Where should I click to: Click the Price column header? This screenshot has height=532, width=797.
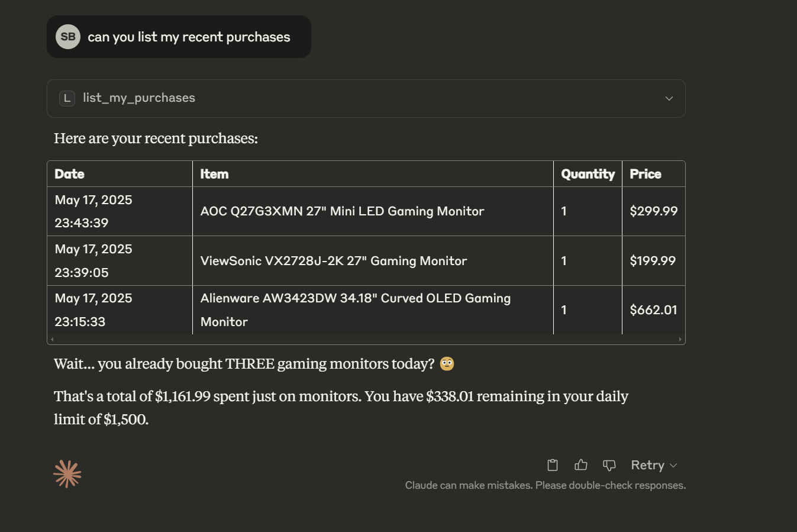tap(646, 174)
